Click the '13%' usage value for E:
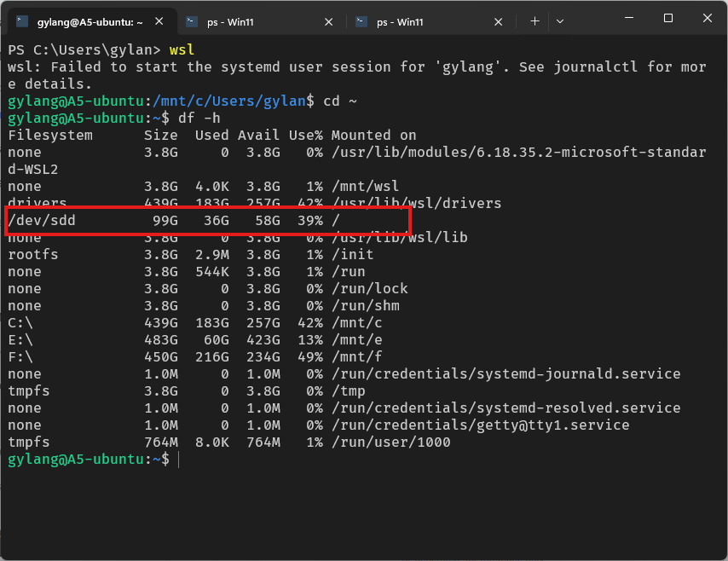This screenshot has width=728, height=561. (x=310, y=340)
